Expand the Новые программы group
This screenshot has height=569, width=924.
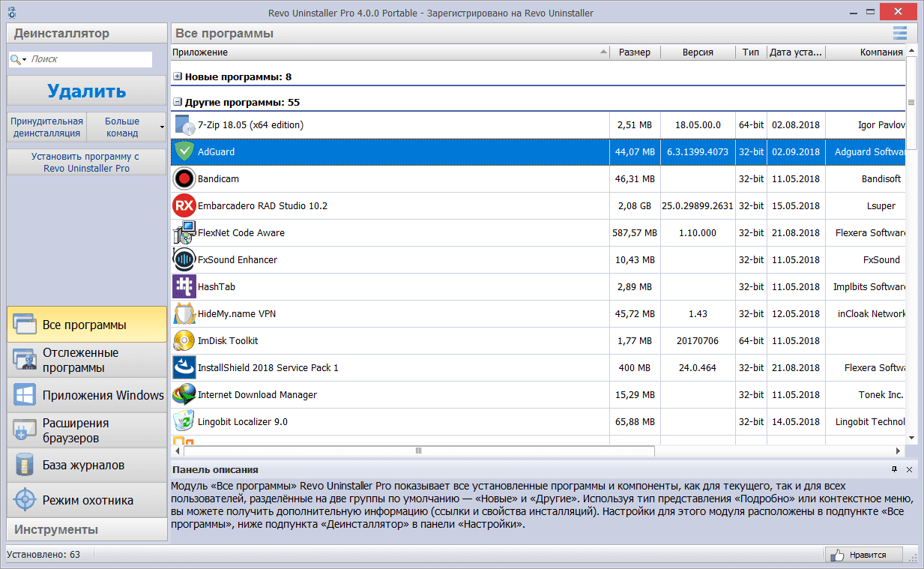coord(177,76)
